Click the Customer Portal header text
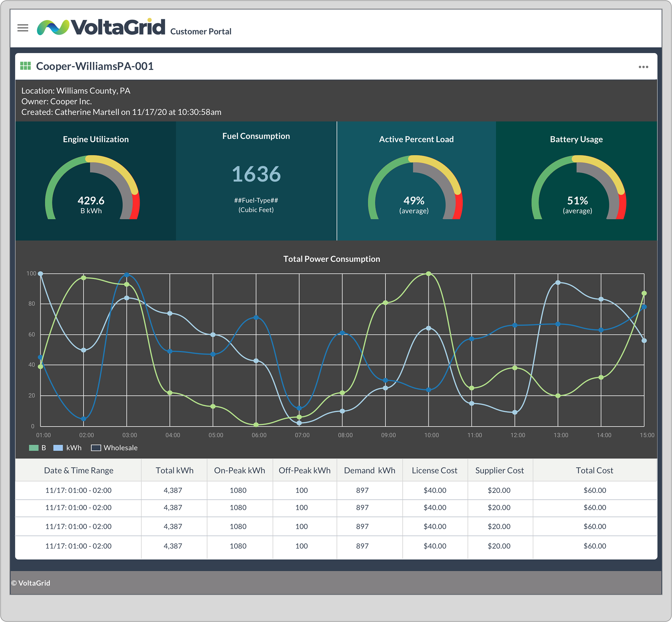This screenshot has height=622, width=672. (201, 31)
